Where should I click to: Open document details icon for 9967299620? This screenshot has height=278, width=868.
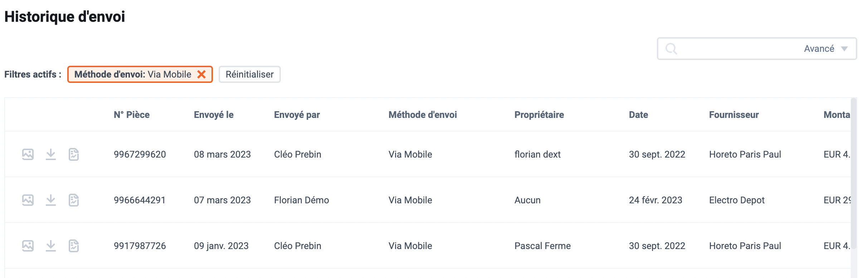74,154
